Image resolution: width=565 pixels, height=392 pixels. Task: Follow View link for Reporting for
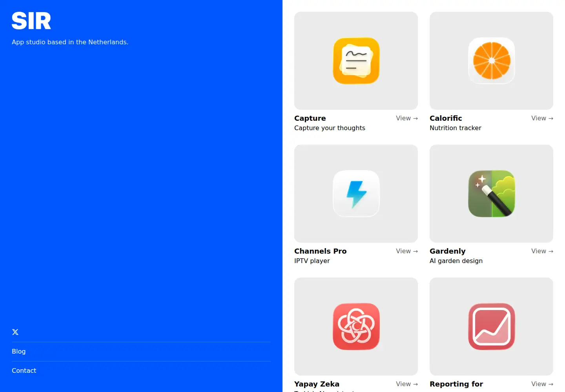(x=542, y=384)
